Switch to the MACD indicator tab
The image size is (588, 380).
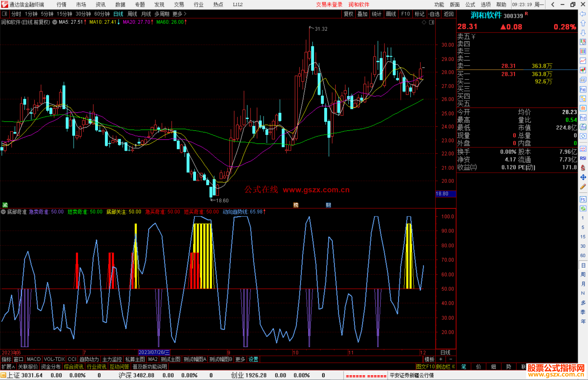(x=33, y=359)
